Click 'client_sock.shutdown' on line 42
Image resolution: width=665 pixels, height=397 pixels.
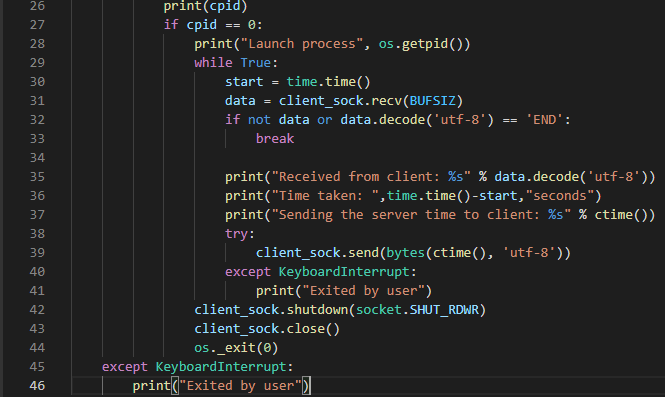click(x=271, y=310)
